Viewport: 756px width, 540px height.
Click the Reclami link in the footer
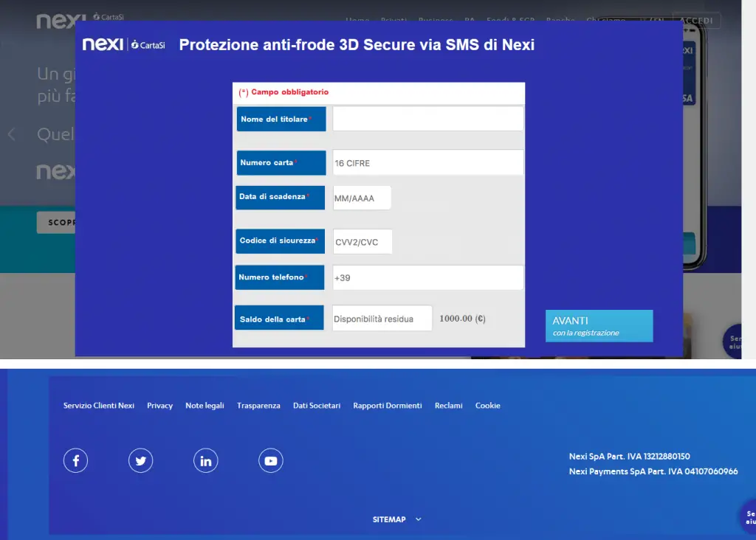(448, 405)
